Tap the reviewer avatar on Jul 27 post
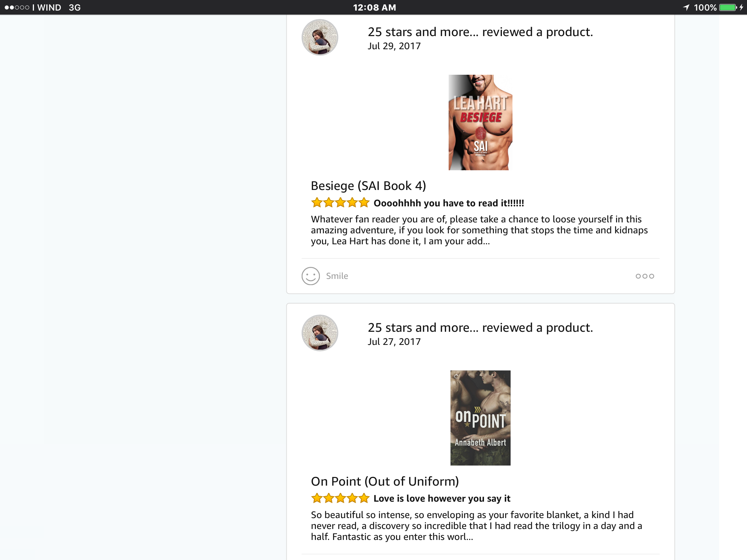Image resolution: width=747 pixels, height=560 pixels. click(320, 333)
